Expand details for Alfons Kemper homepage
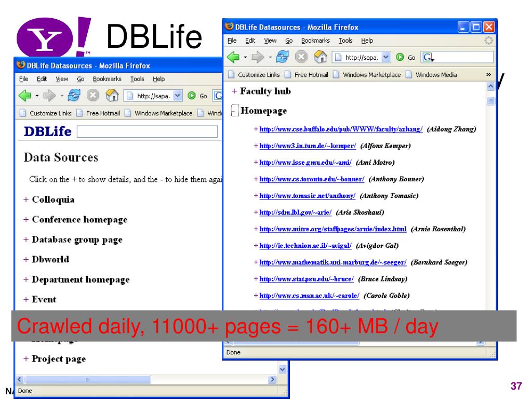The image size is (532, 399). click(x=256, y=145)
